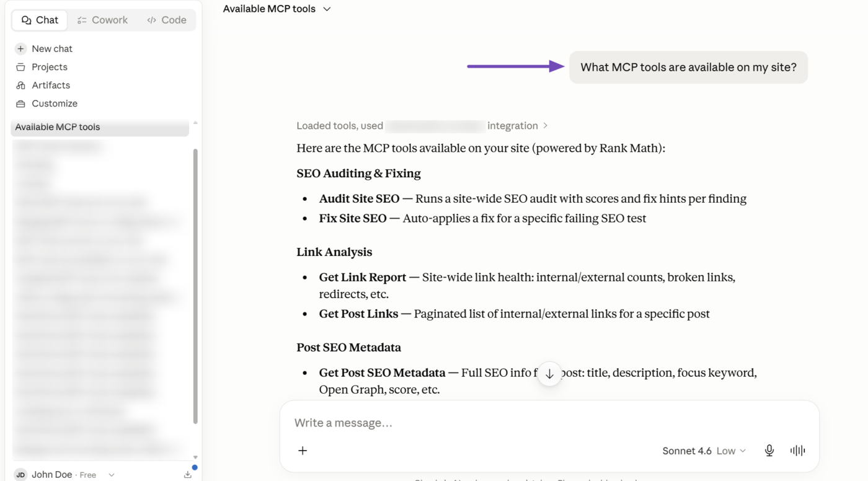This screenshot has height=481, width=868.
Task: Open the John Doe account menu
Action: click(64, 475)
